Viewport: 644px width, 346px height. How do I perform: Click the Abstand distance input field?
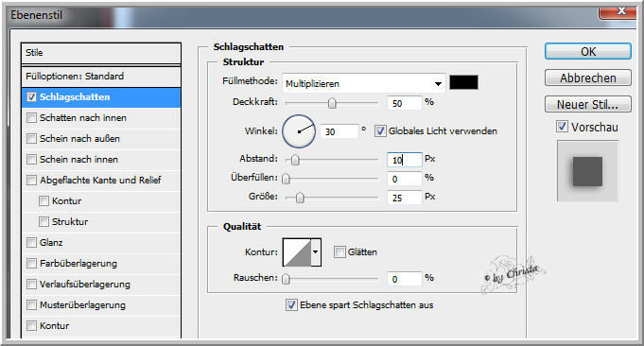click(404, 159)
